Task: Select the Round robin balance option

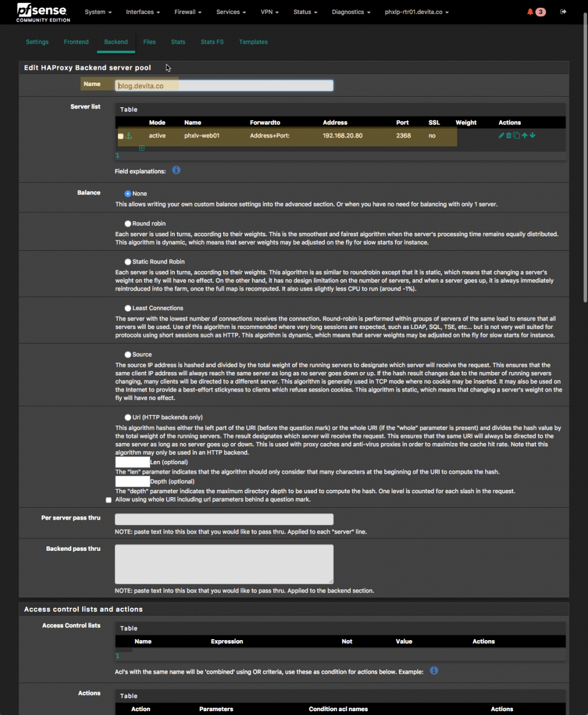Action: click(128, 223)
